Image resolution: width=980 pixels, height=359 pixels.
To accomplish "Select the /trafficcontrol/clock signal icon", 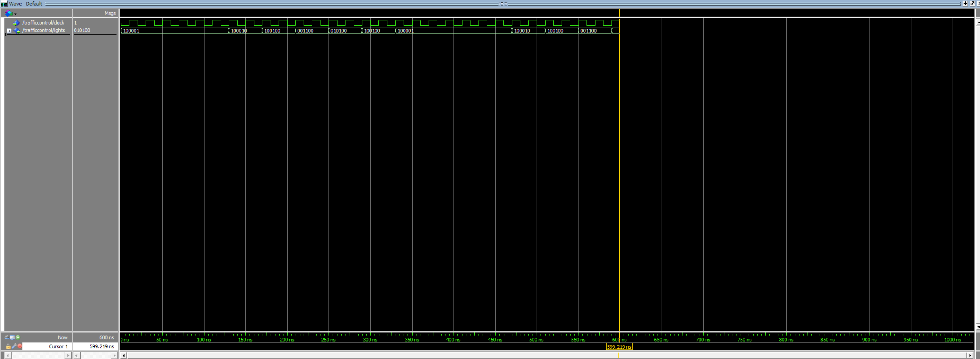I will click(x=16, y=23).
